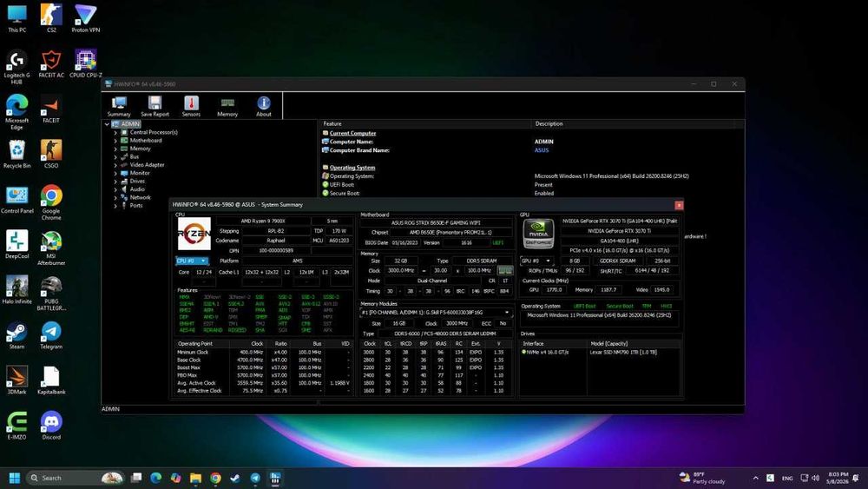
Task: Open Recycle Bin on desktop
Action: 16,154
